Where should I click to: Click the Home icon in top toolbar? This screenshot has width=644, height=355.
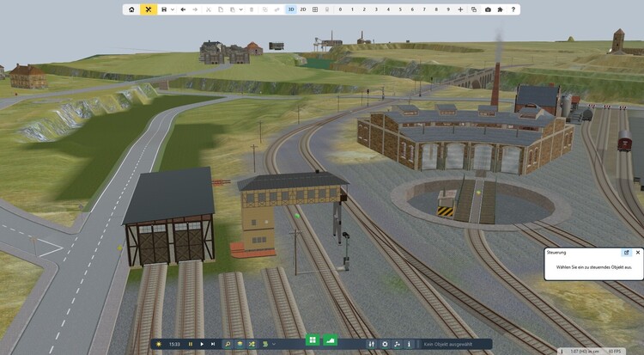131,9
